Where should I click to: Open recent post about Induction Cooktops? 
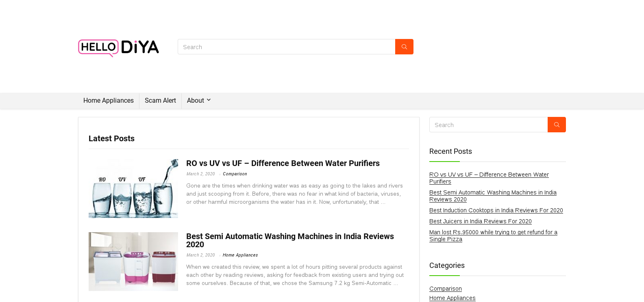click(x=496, y=210)
